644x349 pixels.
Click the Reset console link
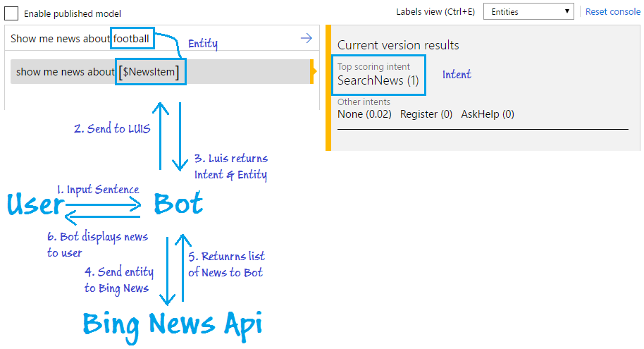[612, 11]
